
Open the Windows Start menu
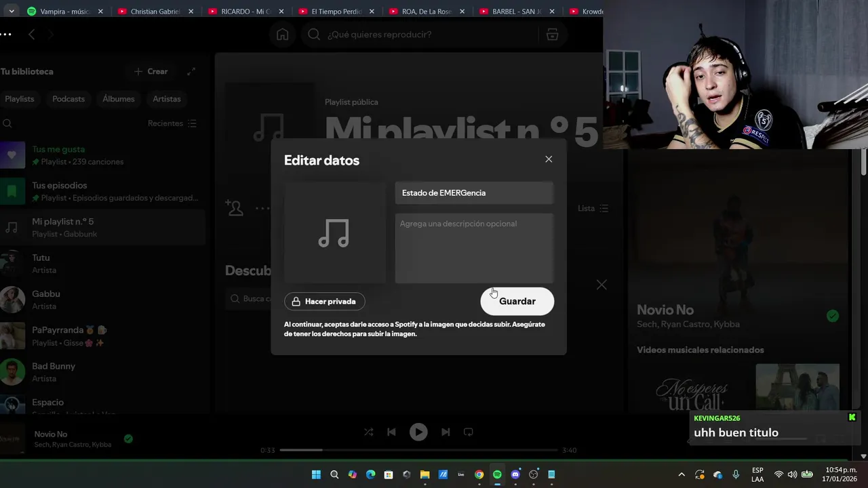(316, 474)
